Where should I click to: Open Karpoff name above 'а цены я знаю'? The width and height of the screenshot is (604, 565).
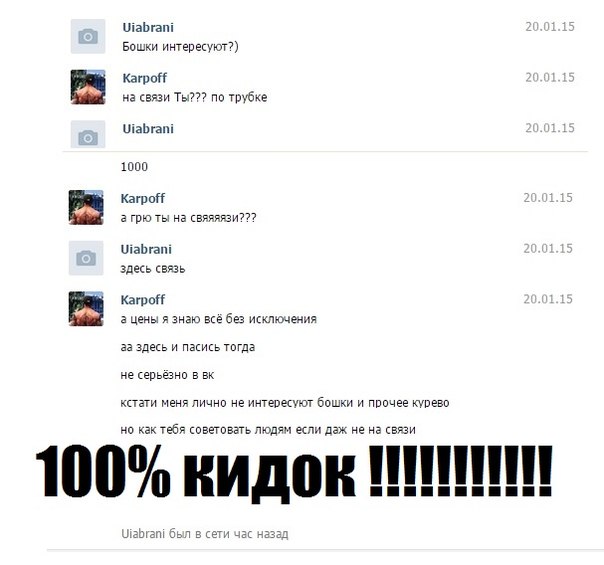pos(143,300)
